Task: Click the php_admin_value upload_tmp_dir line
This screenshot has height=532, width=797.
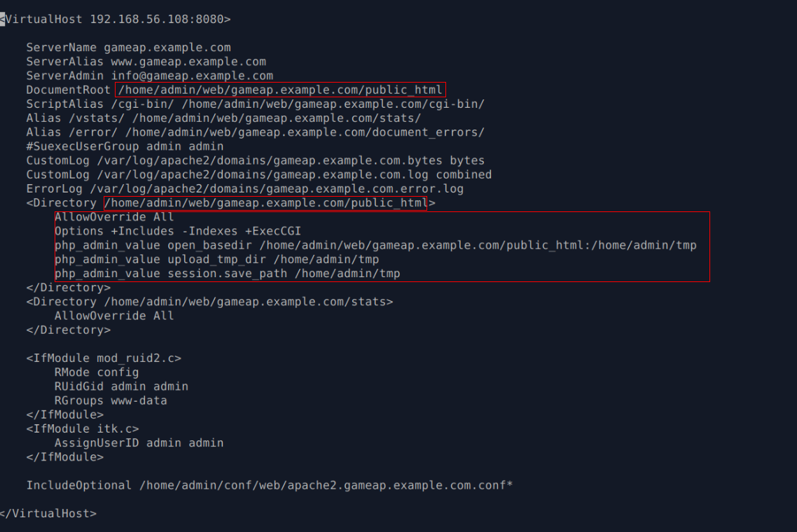Action: [x=217, y=260]
